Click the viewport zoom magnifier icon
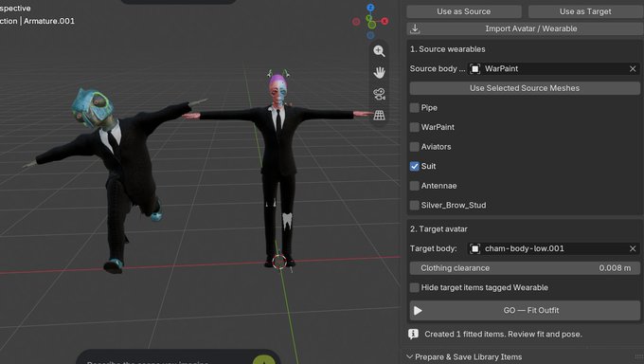Image resolution: width=644 pixels, height=364 pixels. 379,51
